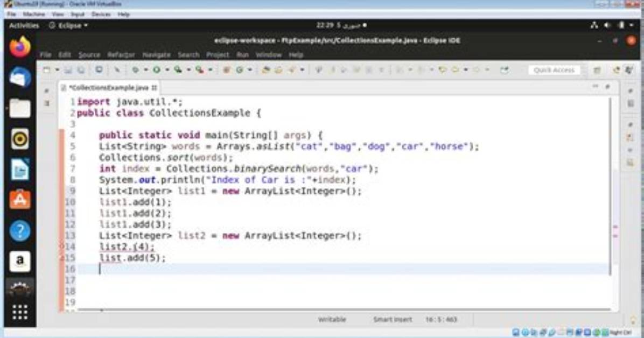Click the overview ruler error mark

pos(615,227)
